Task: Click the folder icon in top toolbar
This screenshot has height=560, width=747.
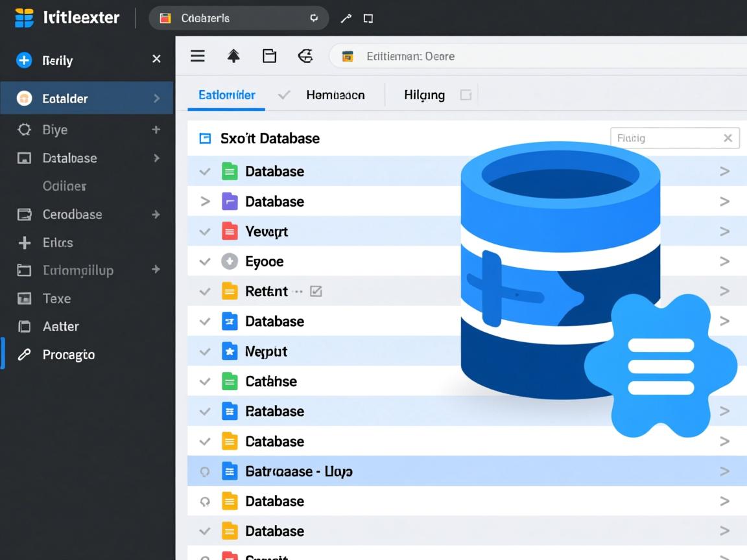Action: click(269, 56)
